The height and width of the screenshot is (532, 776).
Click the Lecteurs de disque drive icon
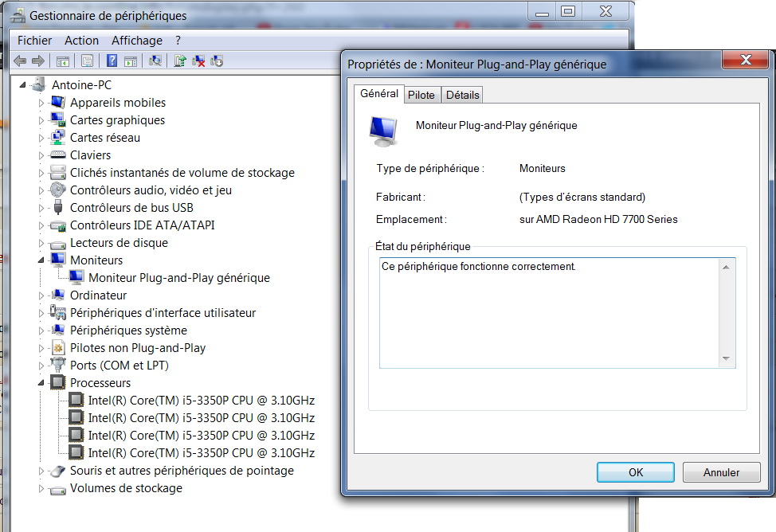(x=58, y=244)
